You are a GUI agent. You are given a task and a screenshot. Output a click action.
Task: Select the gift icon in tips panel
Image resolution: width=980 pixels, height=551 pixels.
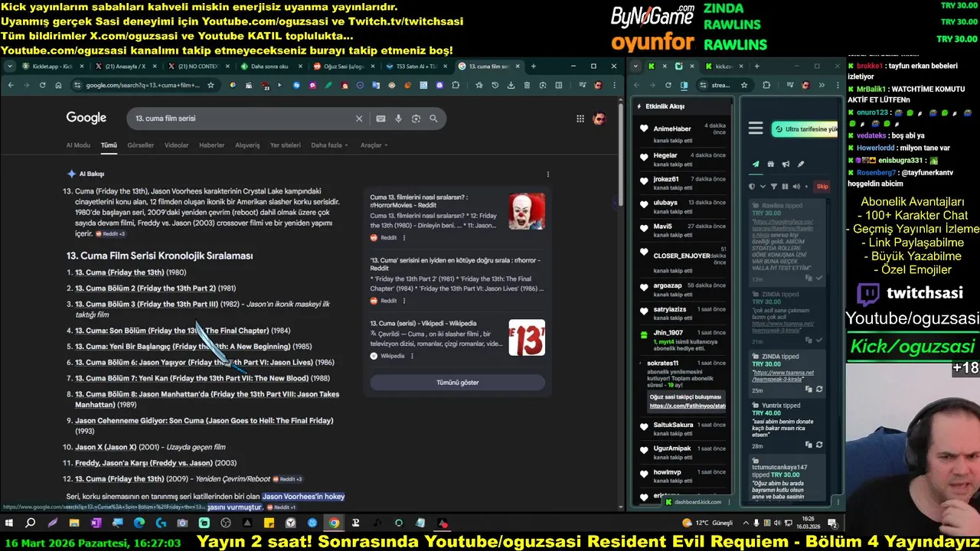click(771, 164)
